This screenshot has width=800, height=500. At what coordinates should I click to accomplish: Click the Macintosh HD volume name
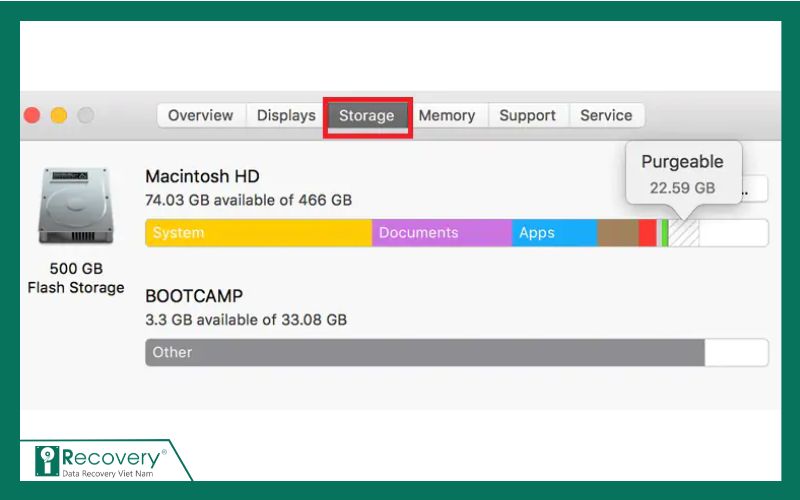[x=202, y=177]
